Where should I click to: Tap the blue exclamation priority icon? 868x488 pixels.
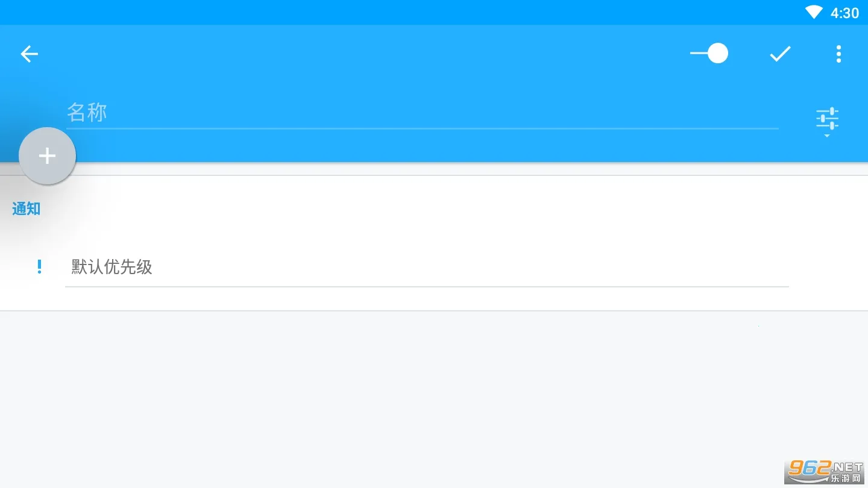(39, 266)
